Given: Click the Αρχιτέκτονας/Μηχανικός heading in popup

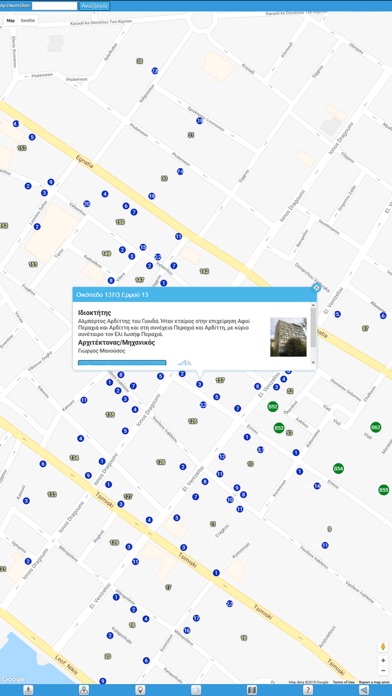Looking at the screenshot, I should point(116,343).
